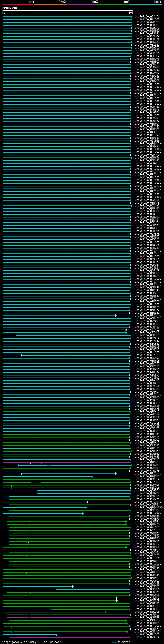Select the UniRef100_P32074 label
Viewport: 164px width, 644px height.
[147, 499]
